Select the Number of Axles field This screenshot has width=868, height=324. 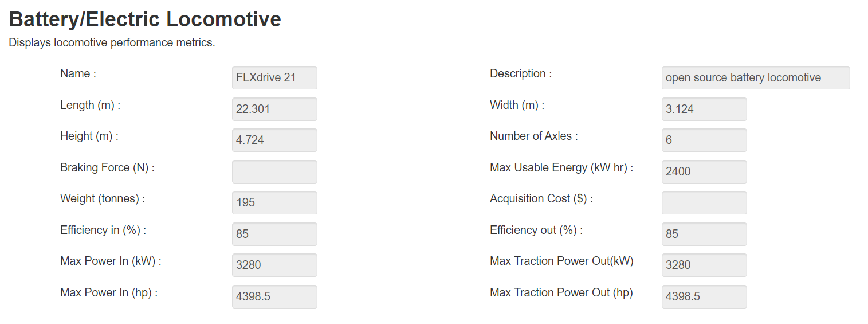tap(704, 140)
